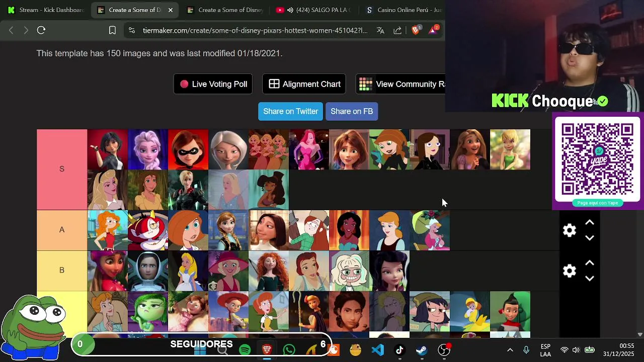Select dark-haired fairy thumbnail ending B tier
The image size is (644, 362).
[x=389, y=271]
